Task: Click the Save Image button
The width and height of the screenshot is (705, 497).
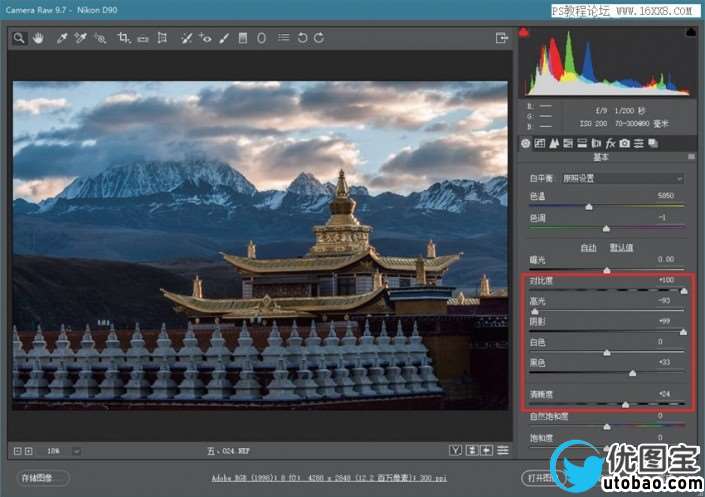Action: click(x=43, y=478)
